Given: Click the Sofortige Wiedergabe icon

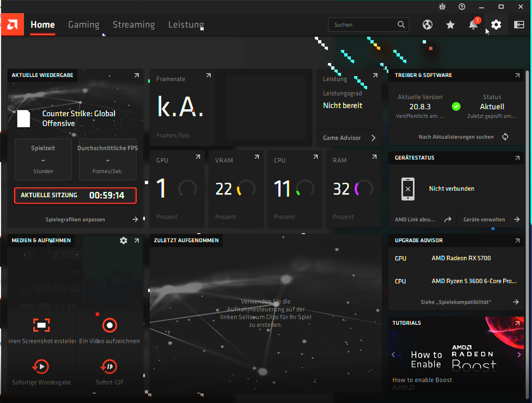Looking at the screenshot, I should pos(41,366).
